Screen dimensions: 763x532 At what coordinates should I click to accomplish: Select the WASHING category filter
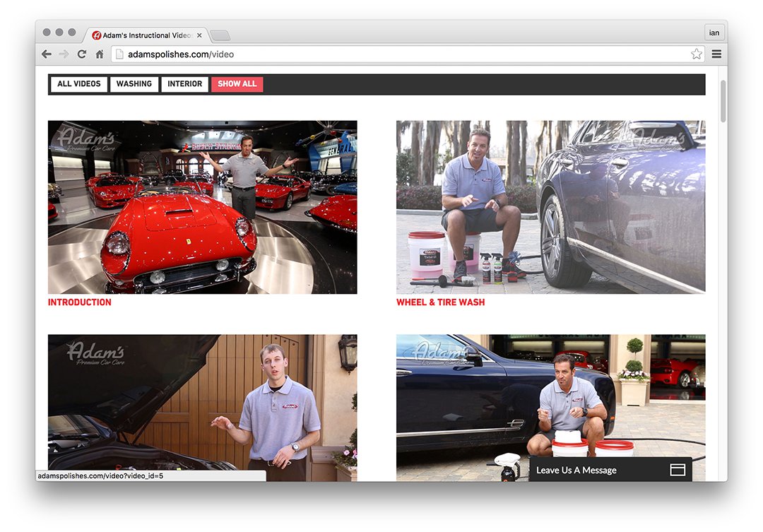click(x=134, y=84)
